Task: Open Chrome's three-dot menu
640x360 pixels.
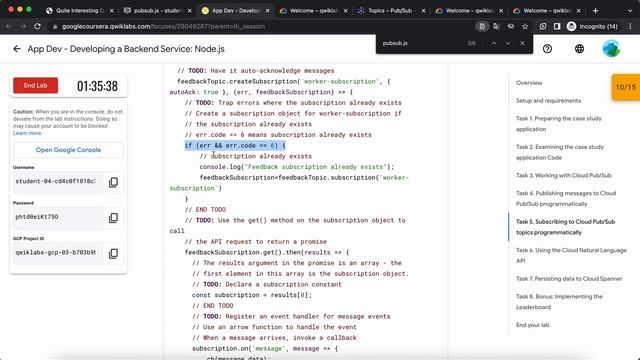Action: 630,27
